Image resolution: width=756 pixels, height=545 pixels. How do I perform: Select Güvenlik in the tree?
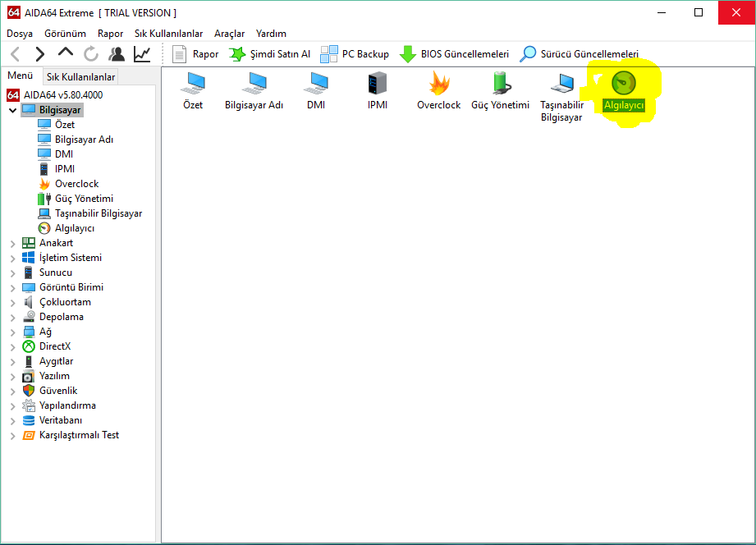pyautogui.click(x=50, y=391)
